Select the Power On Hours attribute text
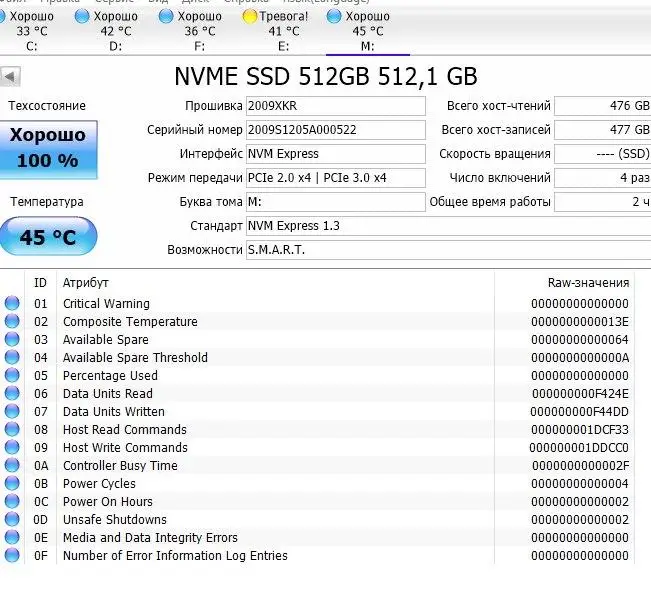651x601 pixels. point(108,501)
